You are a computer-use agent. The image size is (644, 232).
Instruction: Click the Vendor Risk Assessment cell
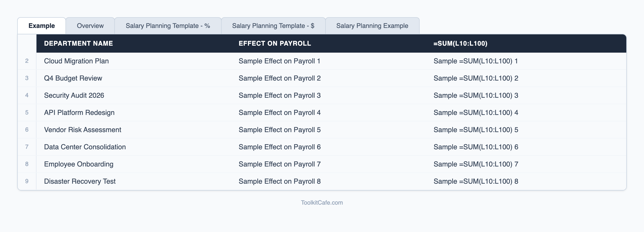(83, 130)
